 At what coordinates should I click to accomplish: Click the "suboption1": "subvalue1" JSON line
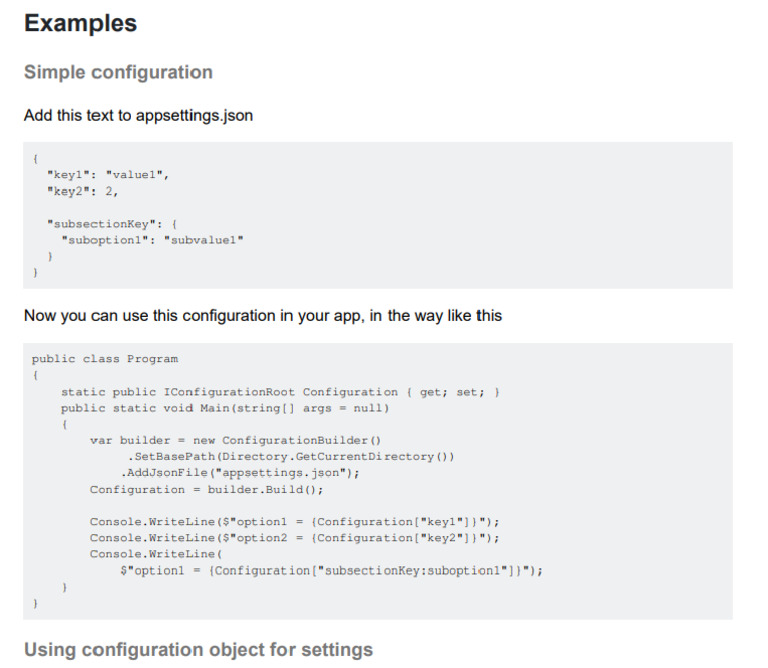coord(152,239)
